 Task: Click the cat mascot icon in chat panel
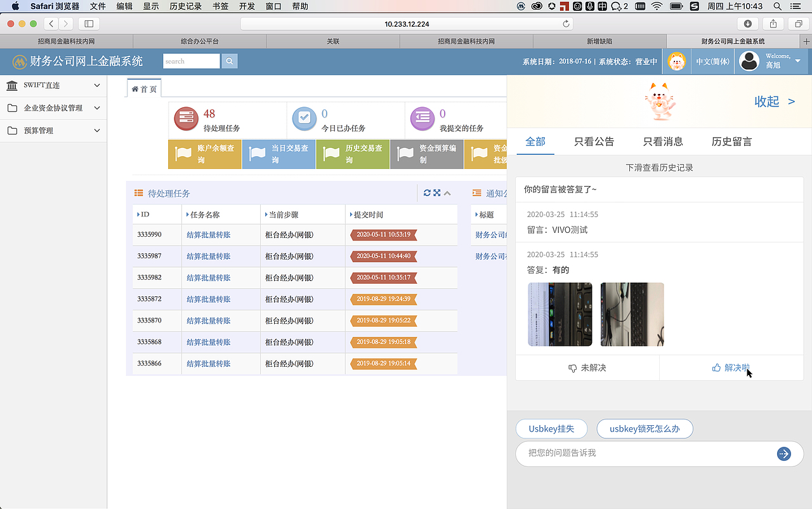660,100
